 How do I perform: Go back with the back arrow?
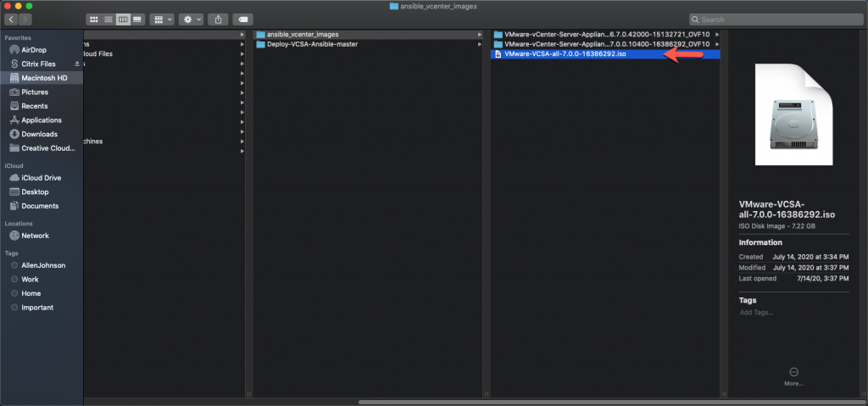pyautogui.click(x=11, y=19)
